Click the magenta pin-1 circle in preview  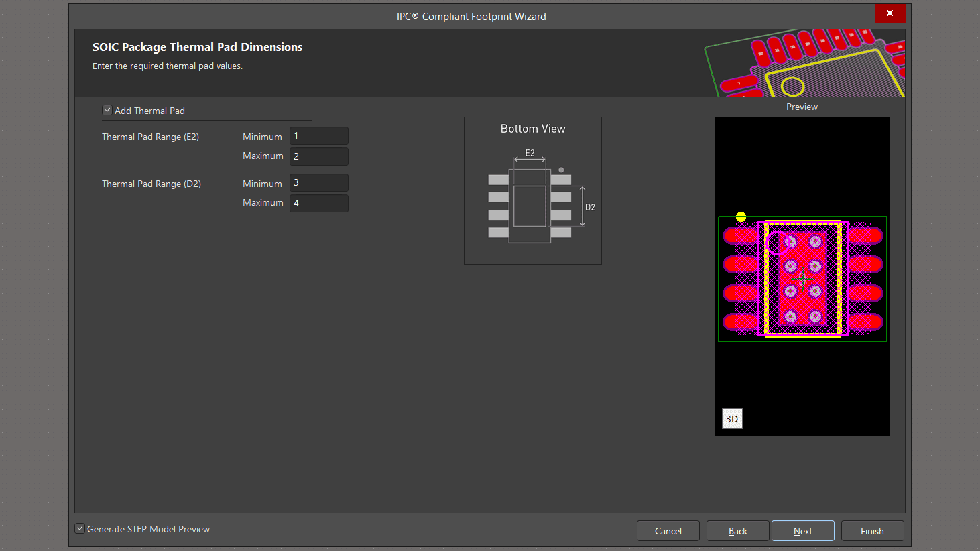click(x=776, y=243)
